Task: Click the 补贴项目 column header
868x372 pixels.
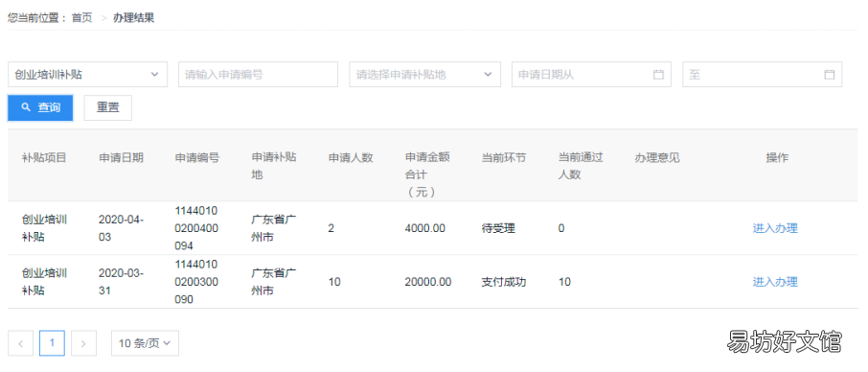Action: coord(44,158)
